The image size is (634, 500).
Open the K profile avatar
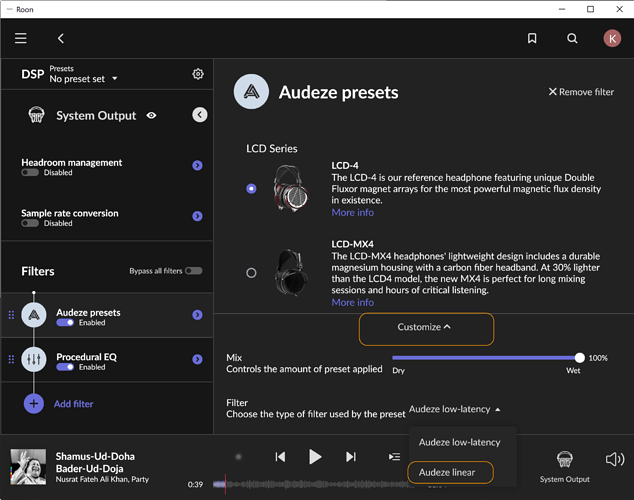[x=612, y=38]
